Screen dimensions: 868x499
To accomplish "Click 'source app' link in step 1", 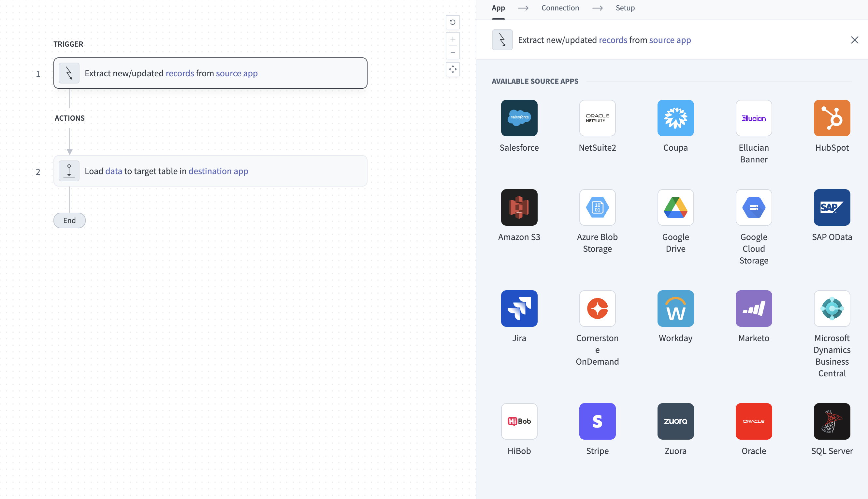I will click(237, 73).
